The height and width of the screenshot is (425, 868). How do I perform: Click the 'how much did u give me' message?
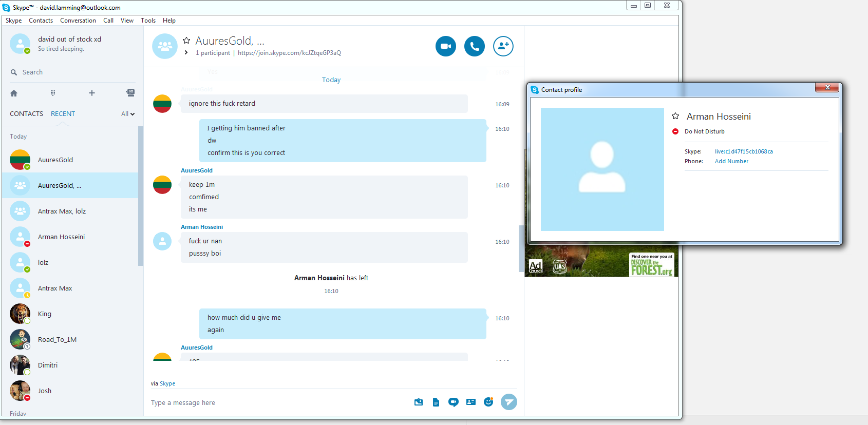point(244,318)
